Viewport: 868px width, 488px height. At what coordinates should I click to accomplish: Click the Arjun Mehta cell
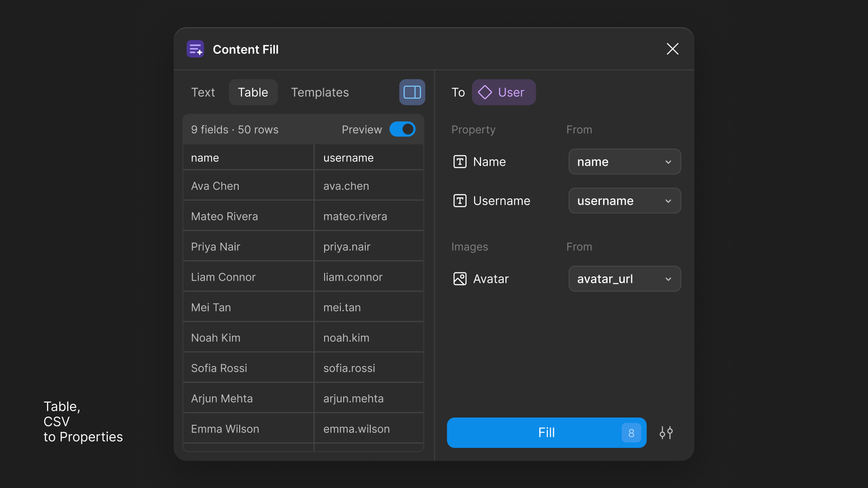pos(248,398)
